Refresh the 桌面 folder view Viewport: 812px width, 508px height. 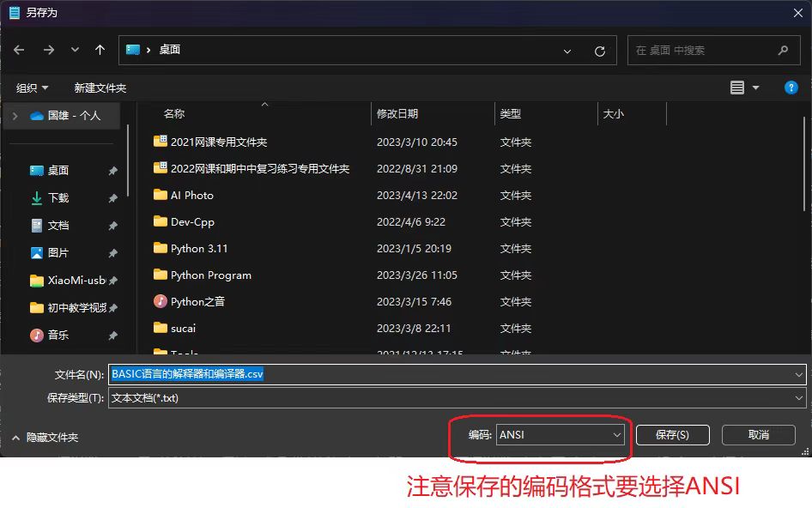point(599,51)
